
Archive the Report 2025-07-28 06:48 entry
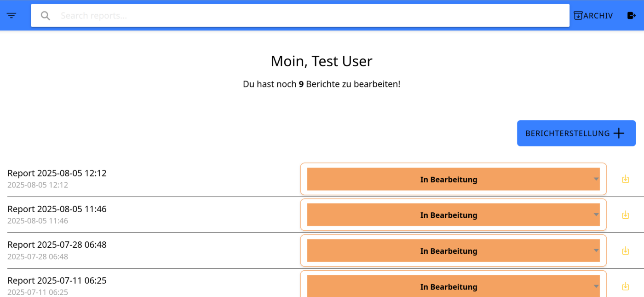pyautogui.click(x=625, y=251)
